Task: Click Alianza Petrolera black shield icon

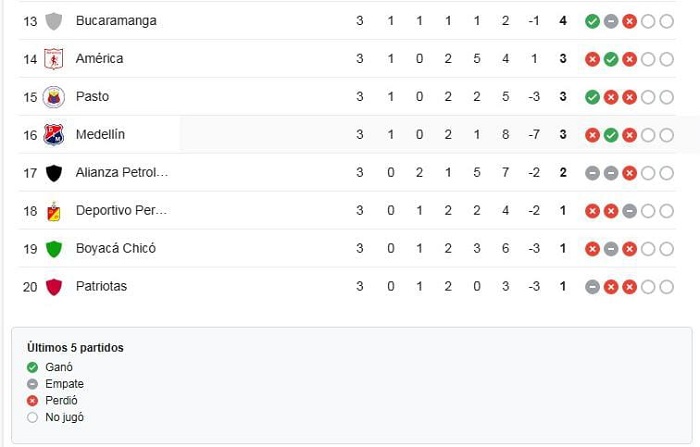Action: pos(54,173)
